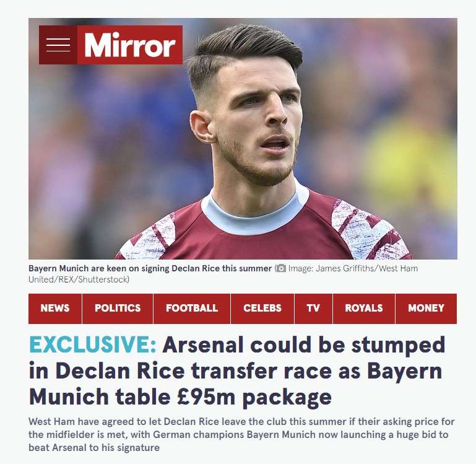
Task: Click the Mirror logo
Action: [x=130, y=45]
